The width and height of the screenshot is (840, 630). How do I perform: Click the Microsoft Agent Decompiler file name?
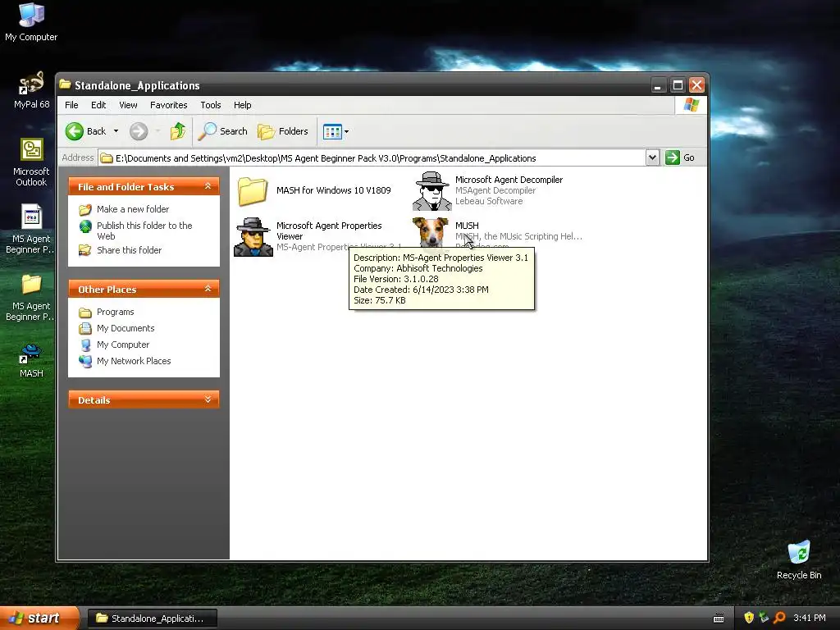point(509,180)
